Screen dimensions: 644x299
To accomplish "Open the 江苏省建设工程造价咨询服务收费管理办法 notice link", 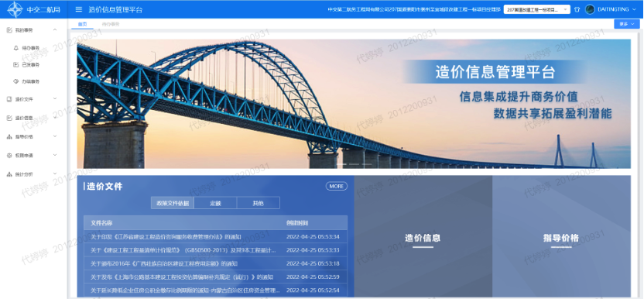I will (x=166, y=237).
